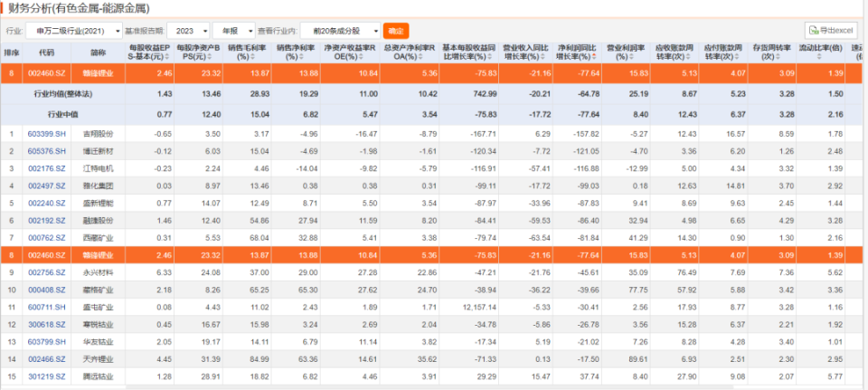The width and height of the screenshot is (868, 390).
Task: Sort by 营业利润率(%) column
Action: [x=625, y=52]
